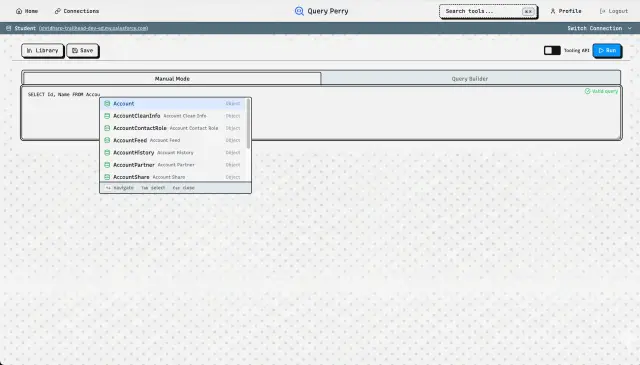The image size is (640, 365).
Task: Click the Valid query status text
Action: pyautogui.click(x=605, y=91)
